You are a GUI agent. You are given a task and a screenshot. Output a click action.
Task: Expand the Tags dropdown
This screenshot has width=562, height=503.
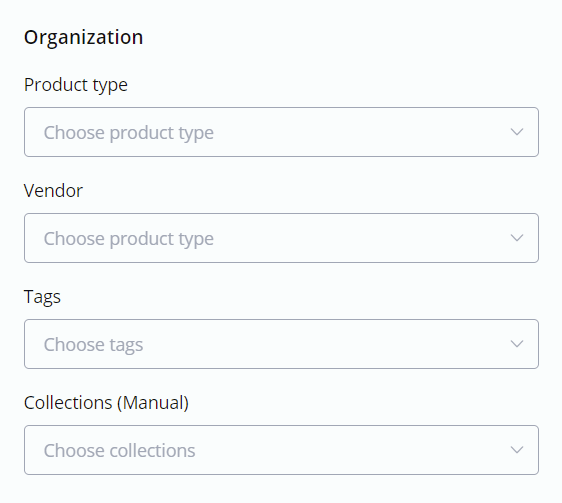tap(281, 344)
